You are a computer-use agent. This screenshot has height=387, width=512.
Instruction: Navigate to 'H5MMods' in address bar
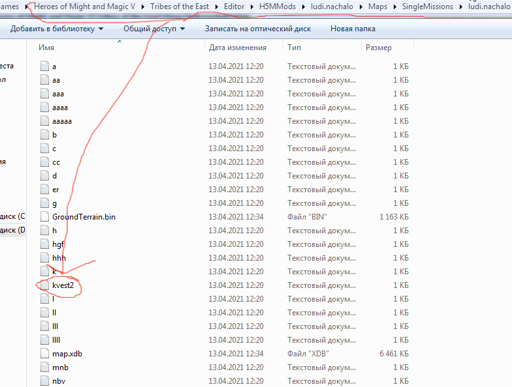coord(277,6)
